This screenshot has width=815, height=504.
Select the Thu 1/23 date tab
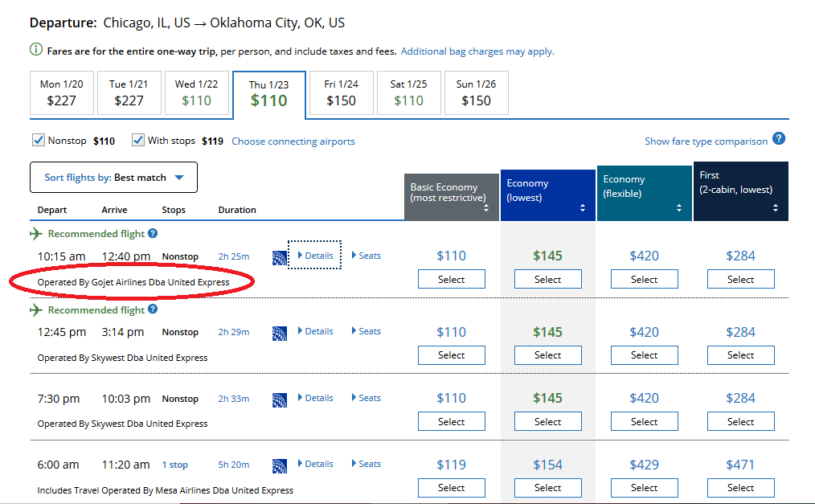pyautogui.click(x=268, y=95)
